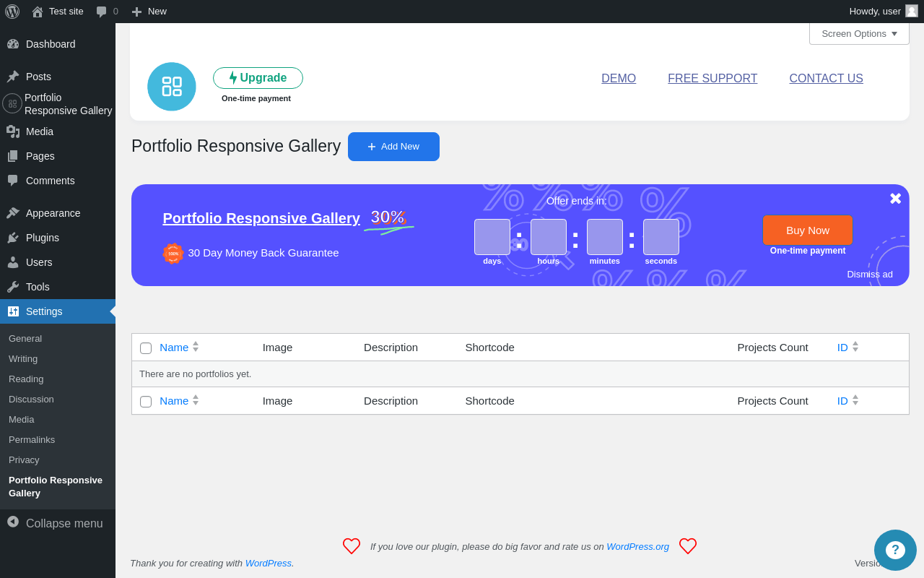Sort by ID in footer row
Image resolution: width=924 pixels, height=578 pixels.
click(x=847, y=401)
